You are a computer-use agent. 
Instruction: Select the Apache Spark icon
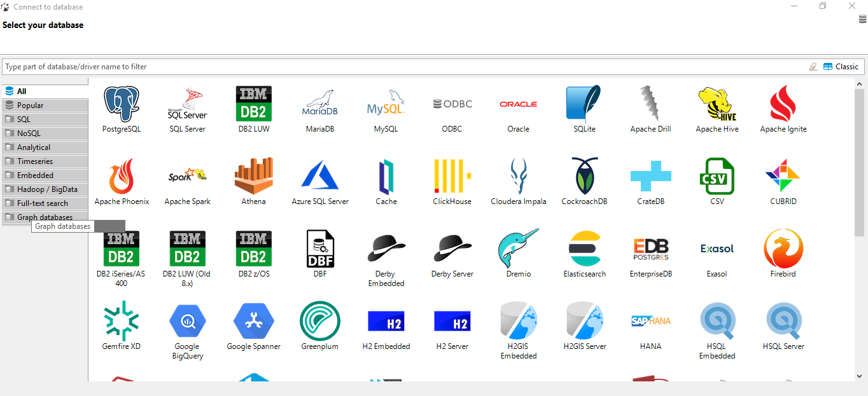[188, 177]
